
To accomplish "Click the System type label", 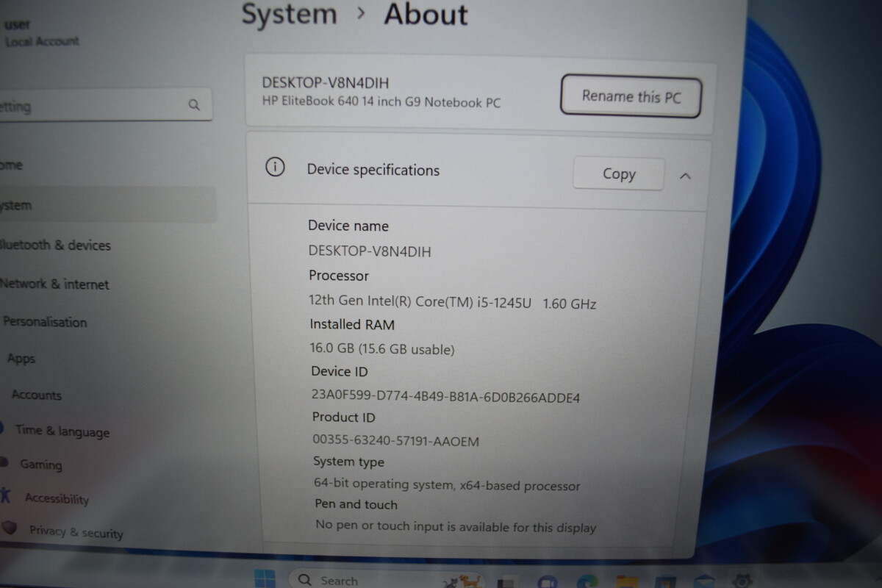I will click(349, 462).
